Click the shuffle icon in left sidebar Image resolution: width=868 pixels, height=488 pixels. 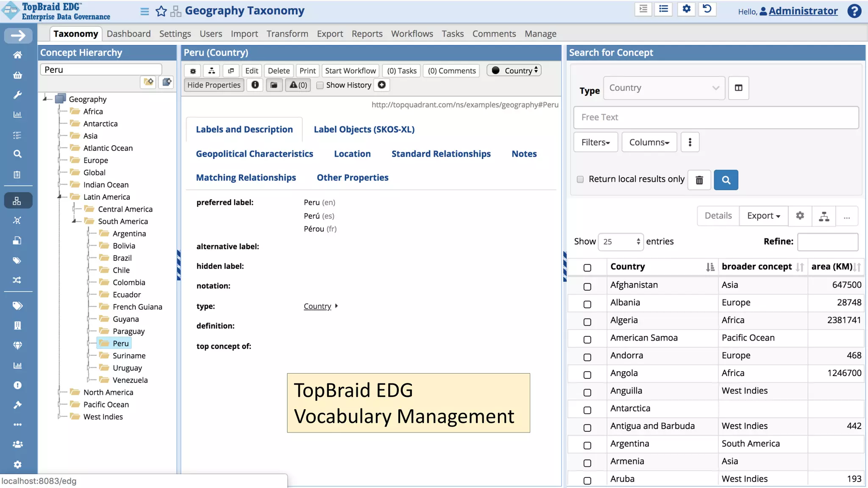point(17,280)
